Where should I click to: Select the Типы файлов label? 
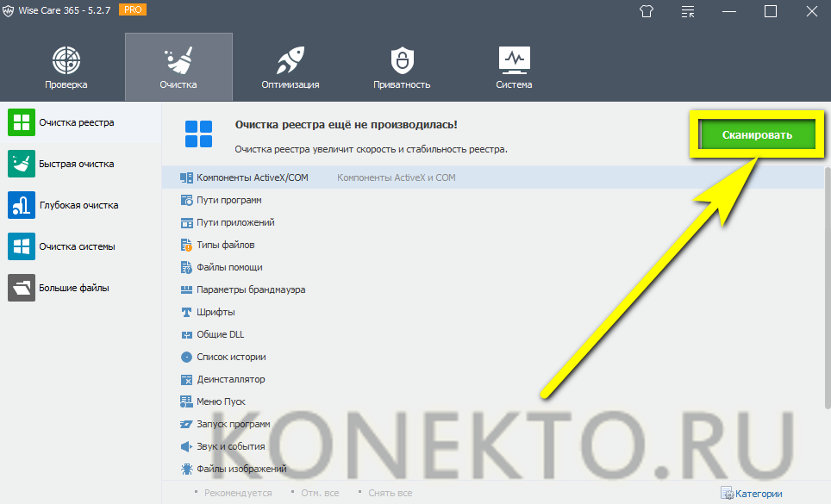225,245
